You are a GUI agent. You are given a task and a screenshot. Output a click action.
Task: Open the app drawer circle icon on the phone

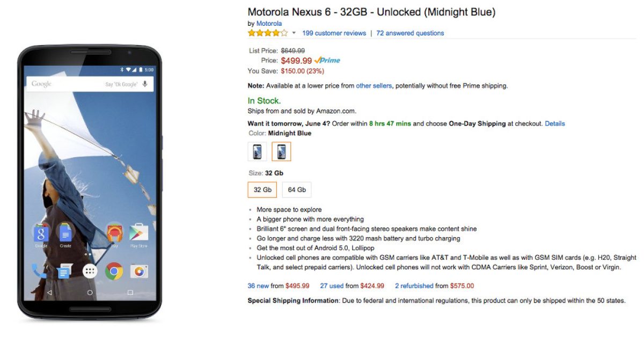coord(90,271)
